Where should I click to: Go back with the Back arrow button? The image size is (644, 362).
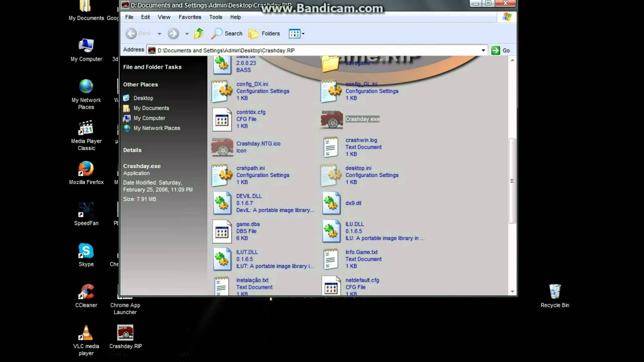click(138, 34)
